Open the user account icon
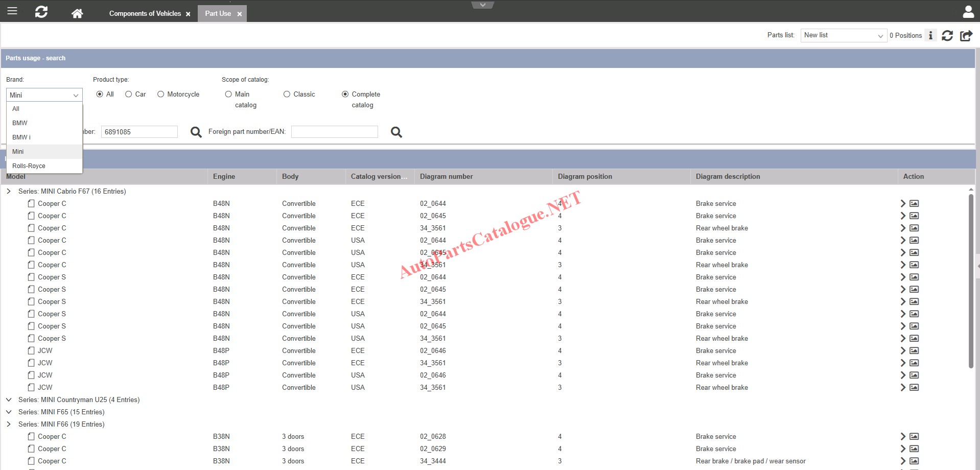 pos(968,12)
